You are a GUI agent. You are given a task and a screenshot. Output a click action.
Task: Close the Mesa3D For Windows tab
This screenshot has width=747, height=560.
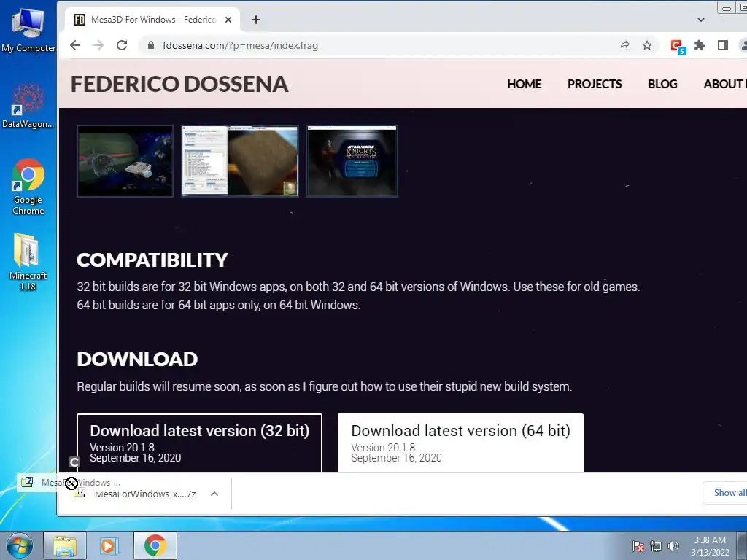[x=228, y=20]
